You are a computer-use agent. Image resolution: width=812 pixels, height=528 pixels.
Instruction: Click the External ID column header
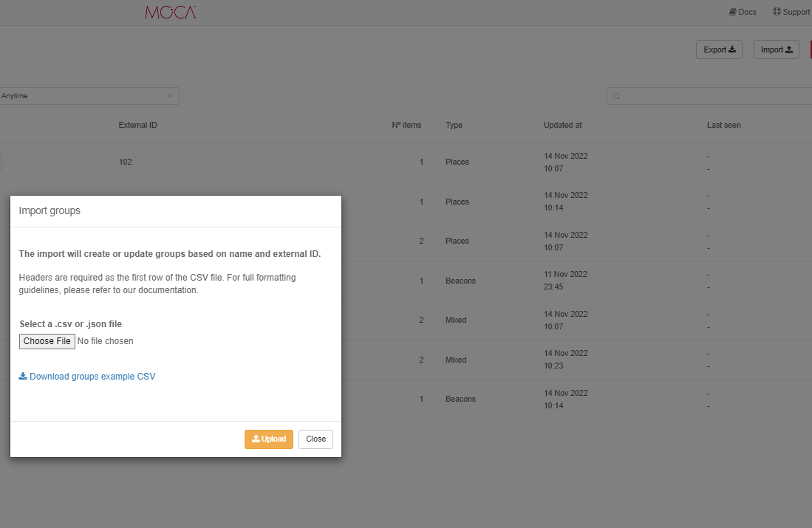coord(137,125)
